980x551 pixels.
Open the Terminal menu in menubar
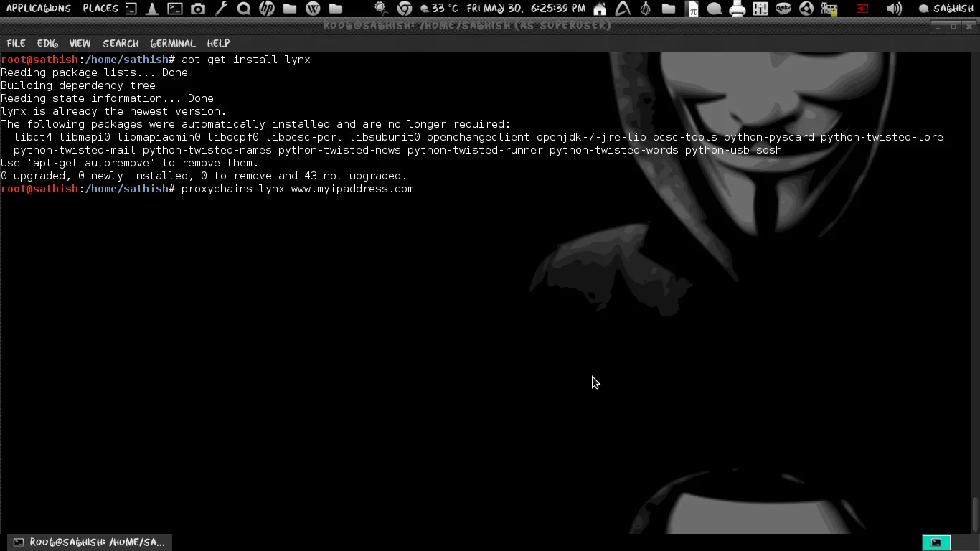(x=173, y=43)
